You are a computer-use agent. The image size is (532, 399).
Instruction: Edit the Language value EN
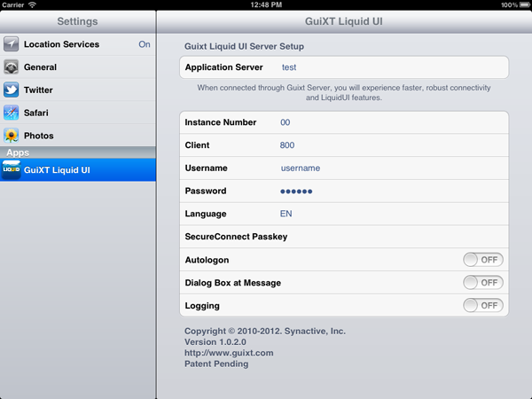point(286,214)
